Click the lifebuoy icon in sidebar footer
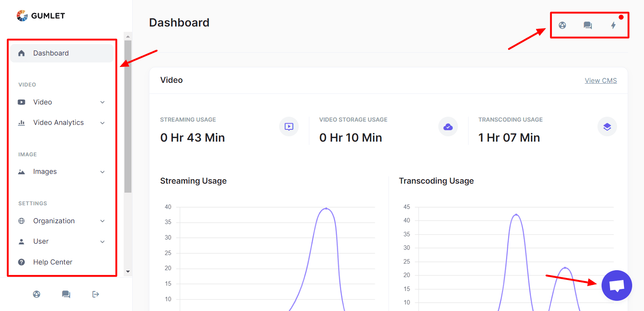The height and width of the screenshot is (311, 644). tap(37, 294)
